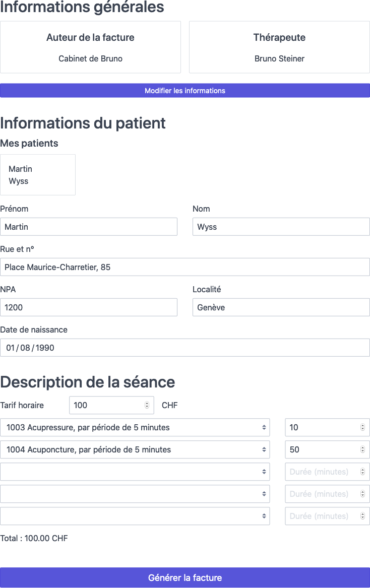This screenshot has width=370, height=588.
Task: Click the Acuponcture duration stepper showing 50
Action: 362,449
